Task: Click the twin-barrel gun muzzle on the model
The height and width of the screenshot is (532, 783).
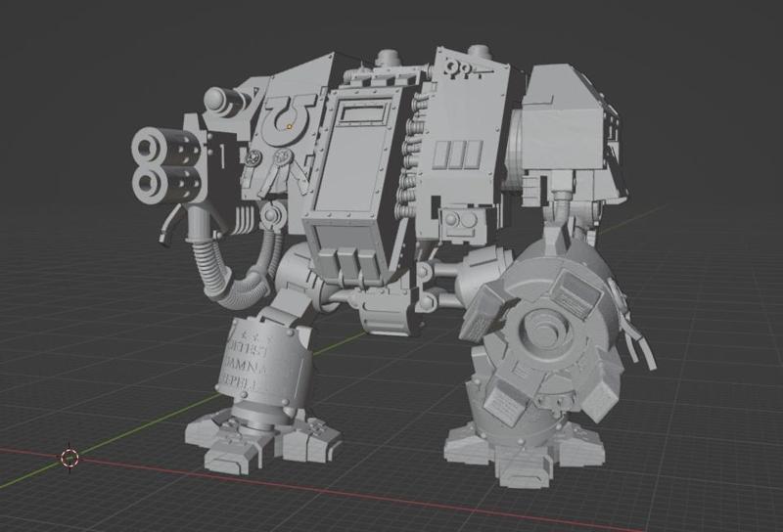Action: pyautogui.click(x=165, y=166)
